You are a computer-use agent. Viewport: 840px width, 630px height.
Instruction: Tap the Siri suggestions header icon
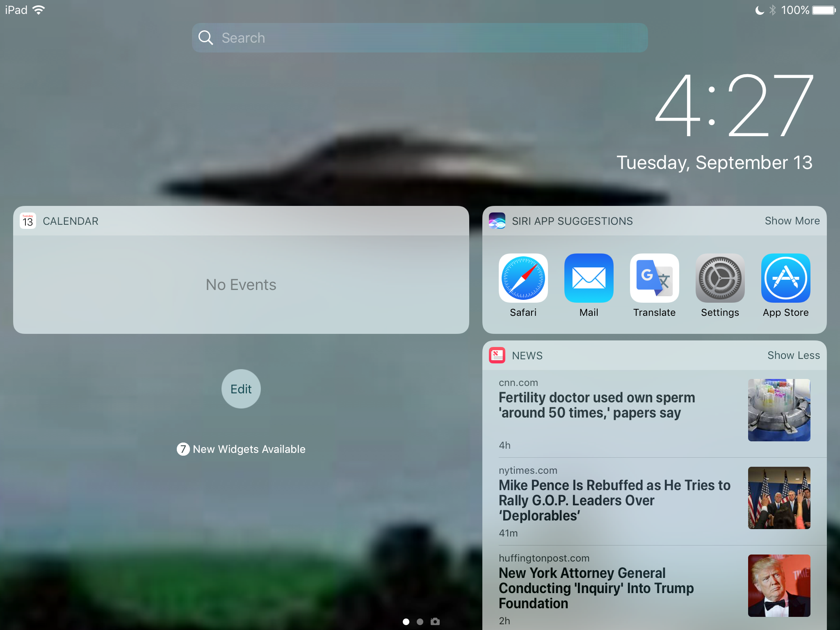coord(497,221)
